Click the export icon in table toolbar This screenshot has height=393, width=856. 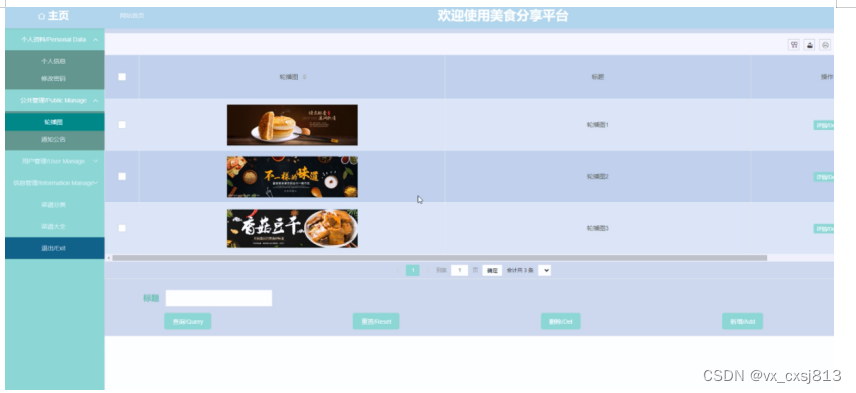tap(810, 45)
